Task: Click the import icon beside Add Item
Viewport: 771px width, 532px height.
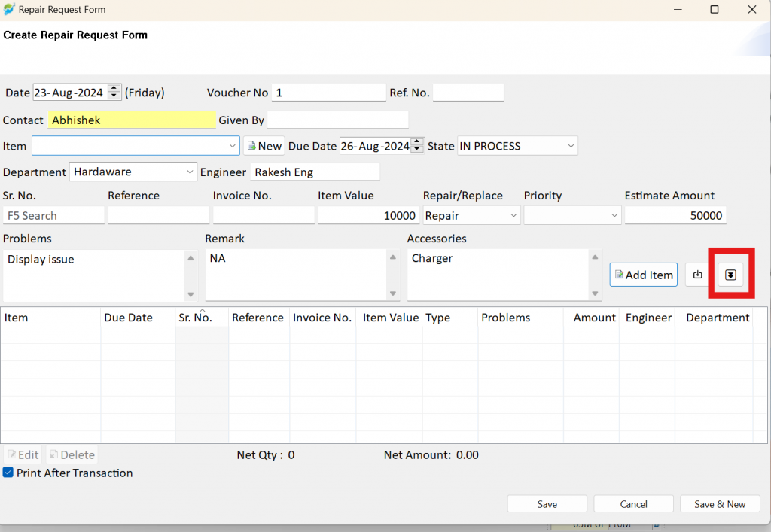Action: [x=697, y=275]
